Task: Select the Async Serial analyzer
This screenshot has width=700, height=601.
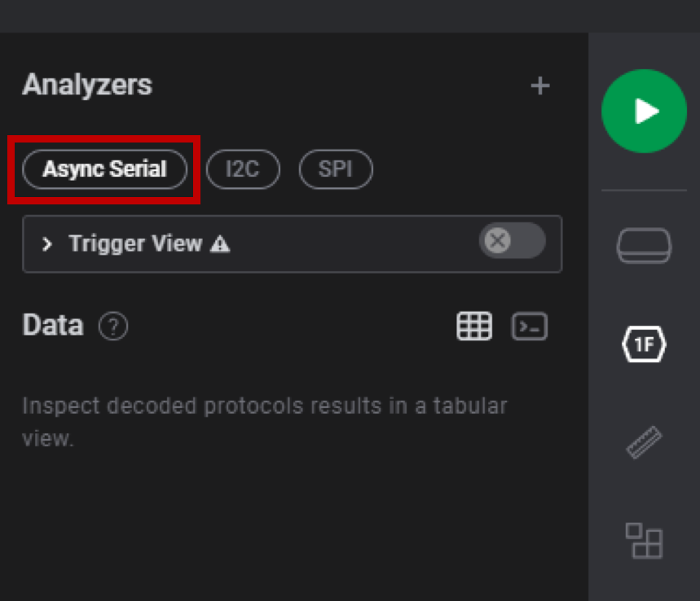Action: [104, 169]
